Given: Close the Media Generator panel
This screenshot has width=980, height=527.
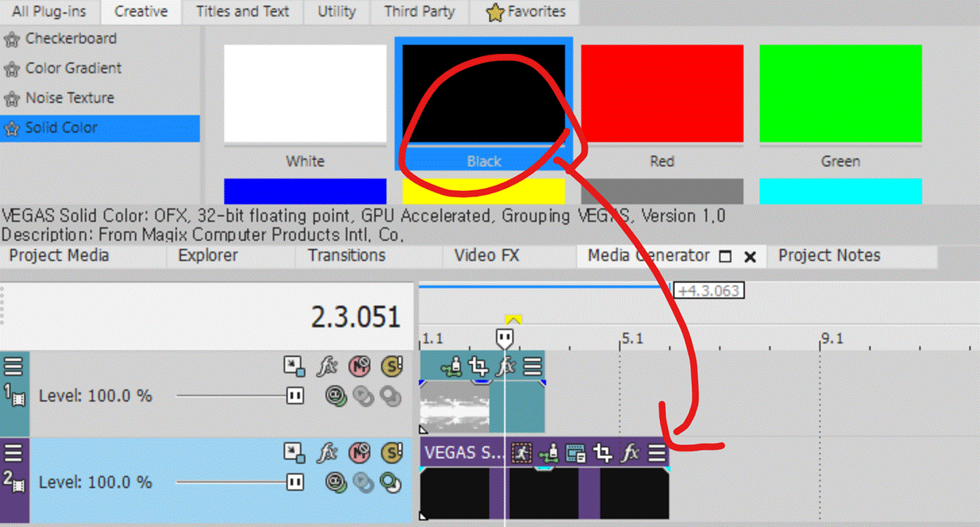Looking at the screenshot, I should coord(750,256).
